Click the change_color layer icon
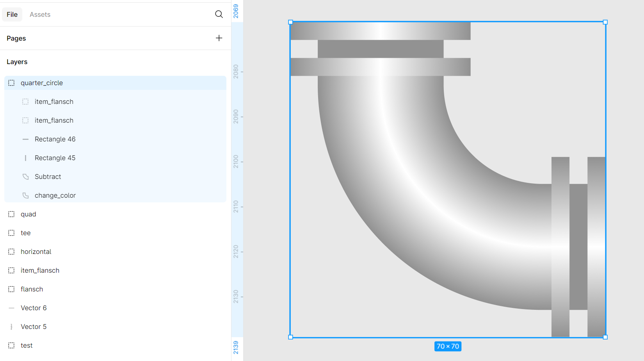The height and width of the screenshot is (361, 644). (25, 195)
